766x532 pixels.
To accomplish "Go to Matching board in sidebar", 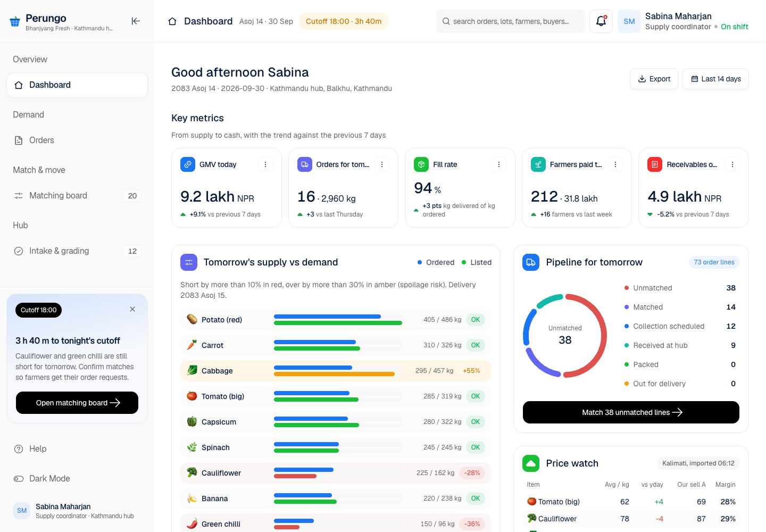I will [x=77, y=196].
